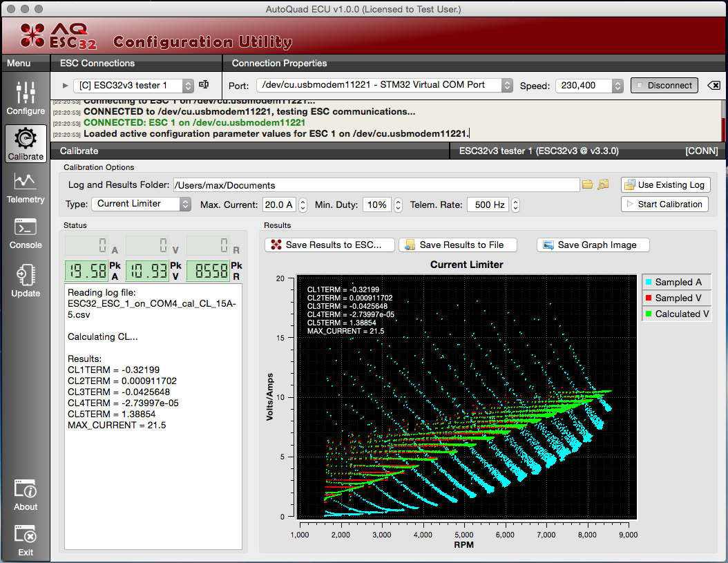Clear the log with the delete icon
The height and width of the screenshot is (563, 728).
tap(713, 85)
